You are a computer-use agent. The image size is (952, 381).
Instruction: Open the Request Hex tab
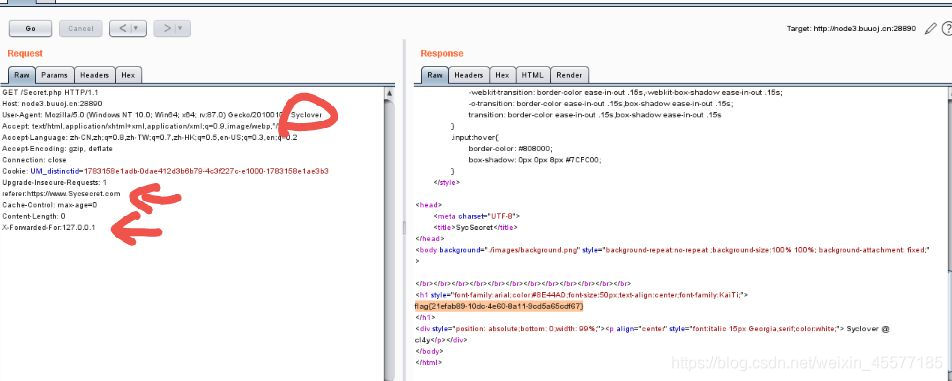tap(128, 75)
